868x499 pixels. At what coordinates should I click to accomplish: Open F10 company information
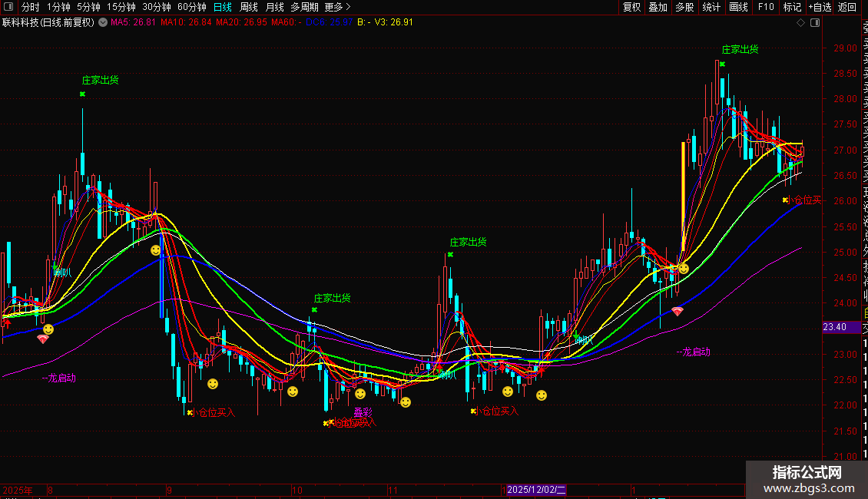[x=766, y=7]
